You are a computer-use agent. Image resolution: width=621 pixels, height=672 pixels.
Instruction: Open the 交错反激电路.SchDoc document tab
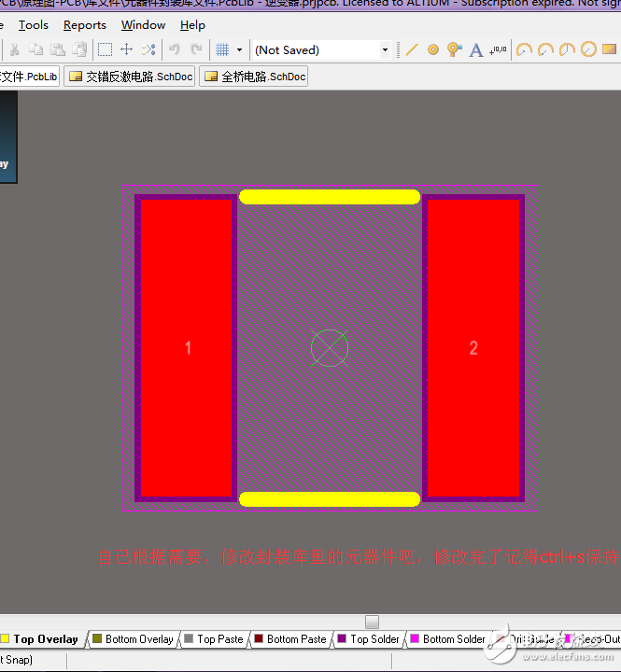131,77
